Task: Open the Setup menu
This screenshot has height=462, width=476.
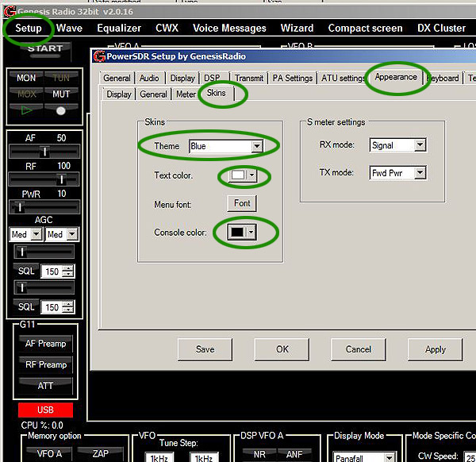Action: (29, 28)
